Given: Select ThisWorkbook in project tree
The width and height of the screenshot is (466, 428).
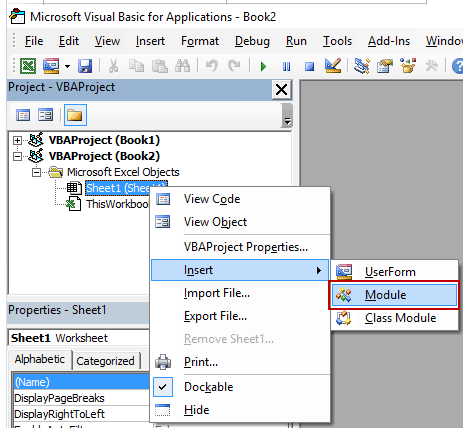Looking at the screenshot, I should click(x=117, y=204).
